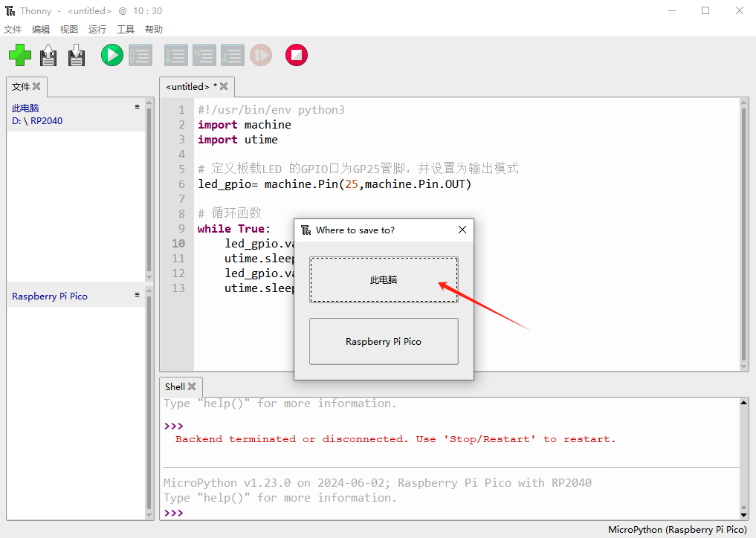Click the shebang python3 comment line
The width and height of the screenshot is (756, 538).
click(x=271, y=110)
